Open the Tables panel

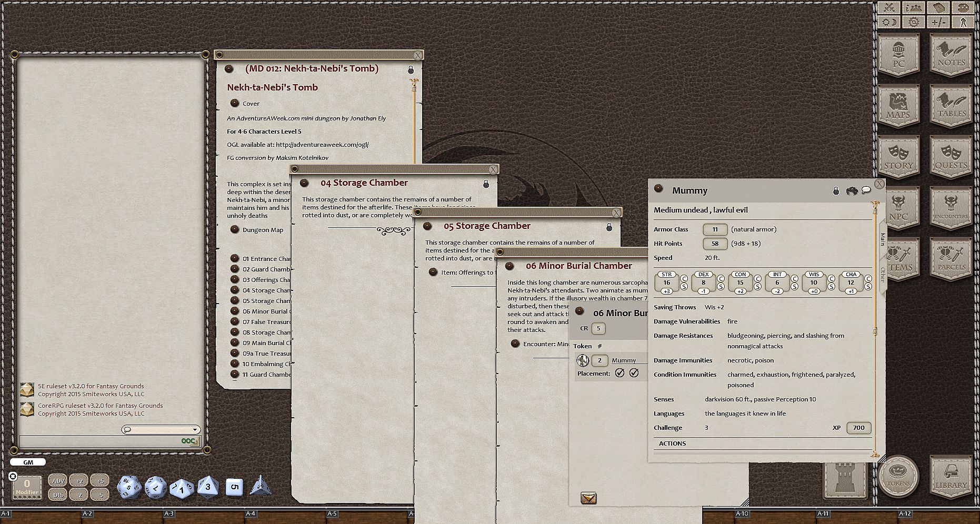point(951,106)
